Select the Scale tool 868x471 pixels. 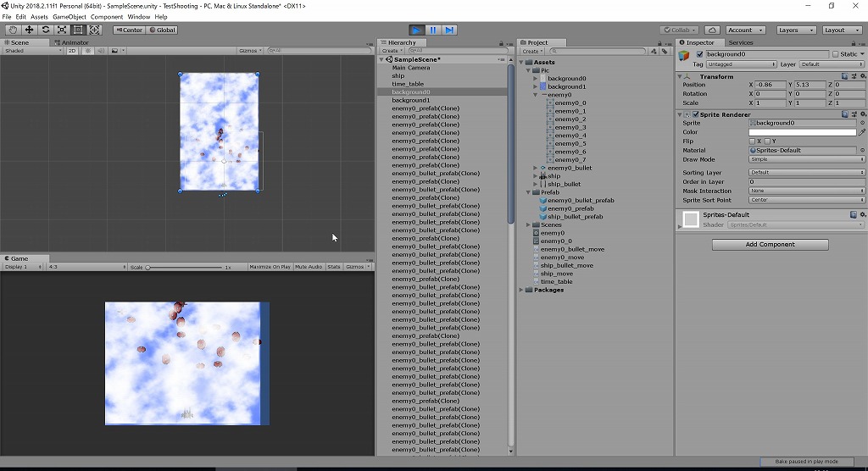[62, 30]
